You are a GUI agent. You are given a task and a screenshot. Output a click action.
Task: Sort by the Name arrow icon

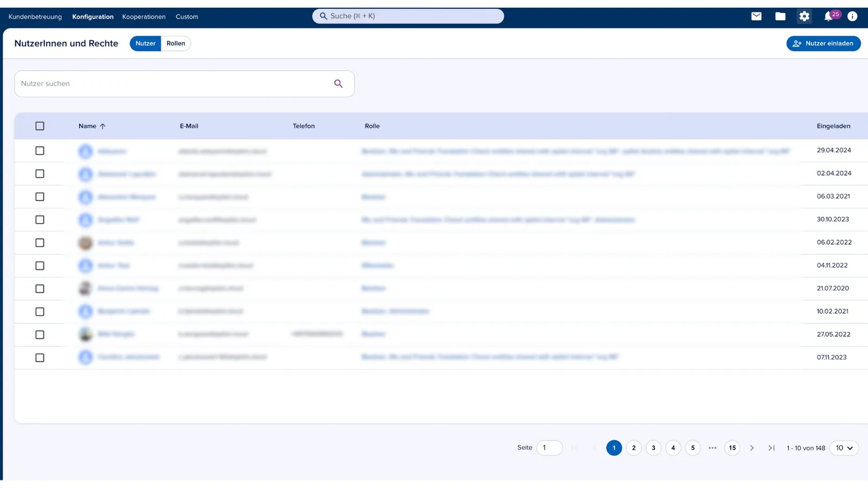pos(103,126)
